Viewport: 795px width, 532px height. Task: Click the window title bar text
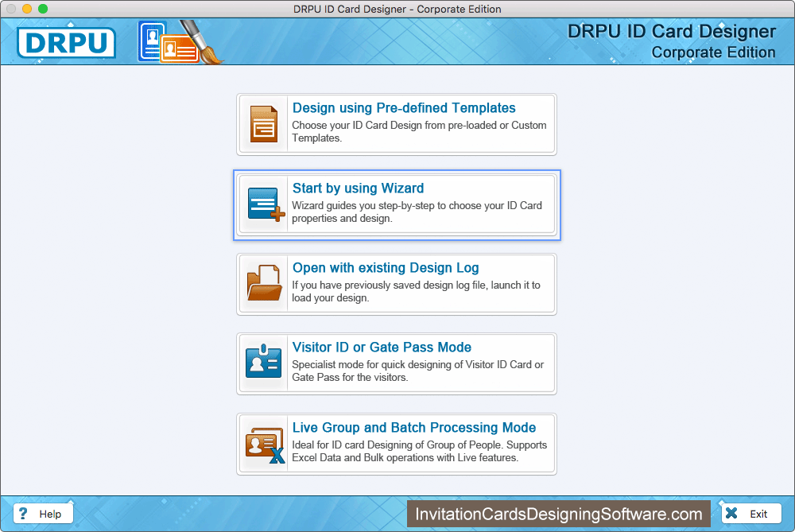click(x=397, y=9)
